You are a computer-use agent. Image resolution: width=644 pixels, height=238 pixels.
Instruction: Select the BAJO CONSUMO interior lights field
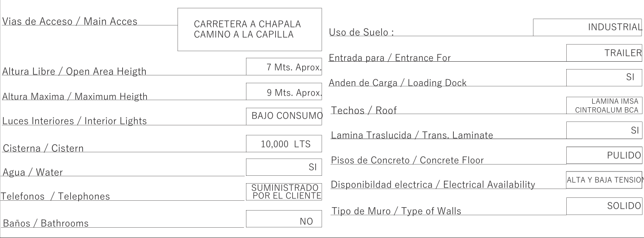pos(284,116)
